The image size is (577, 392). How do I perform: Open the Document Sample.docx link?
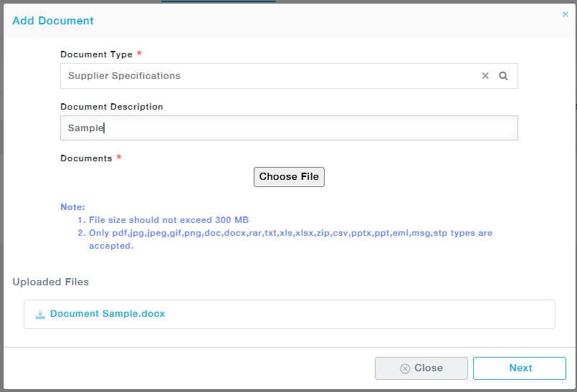[x=108, y=314]
